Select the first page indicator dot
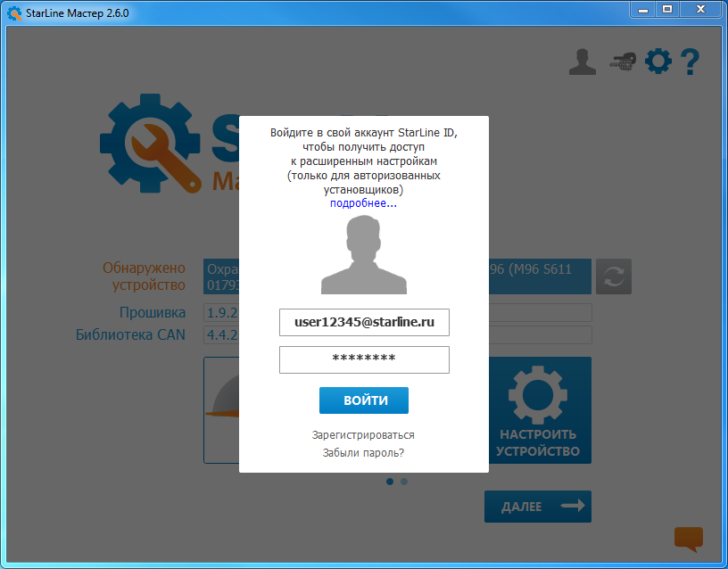This screenshot has height=569, width=728. point(390,482)
